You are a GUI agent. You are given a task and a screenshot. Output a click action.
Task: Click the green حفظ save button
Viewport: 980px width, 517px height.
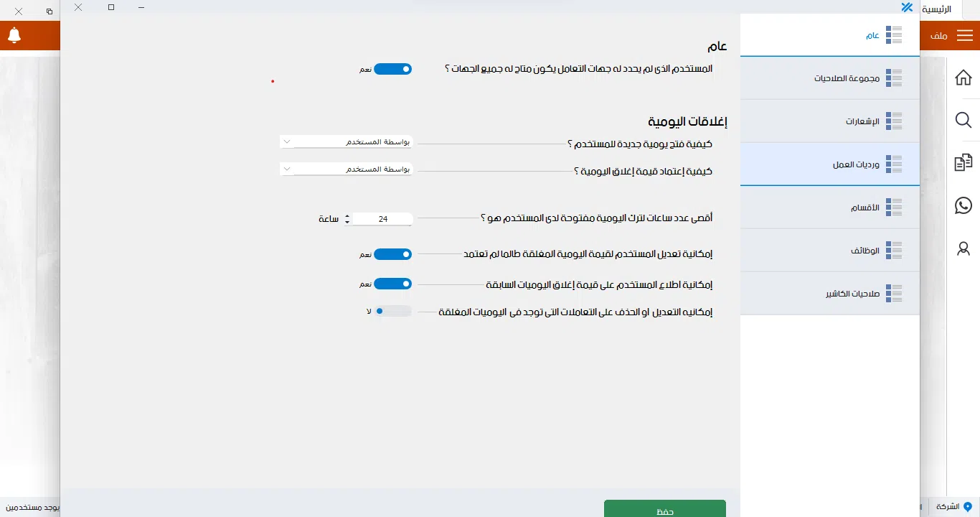point(664,508)
